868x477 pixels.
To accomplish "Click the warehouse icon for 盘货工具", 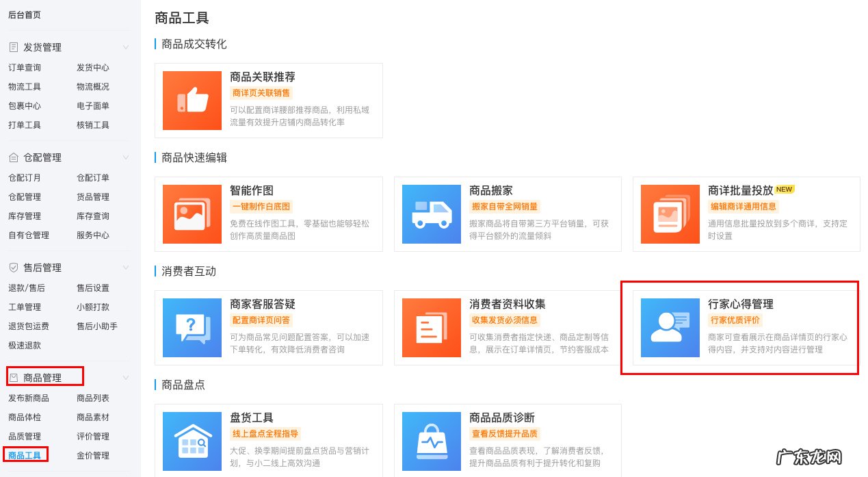I will (192, 441).
